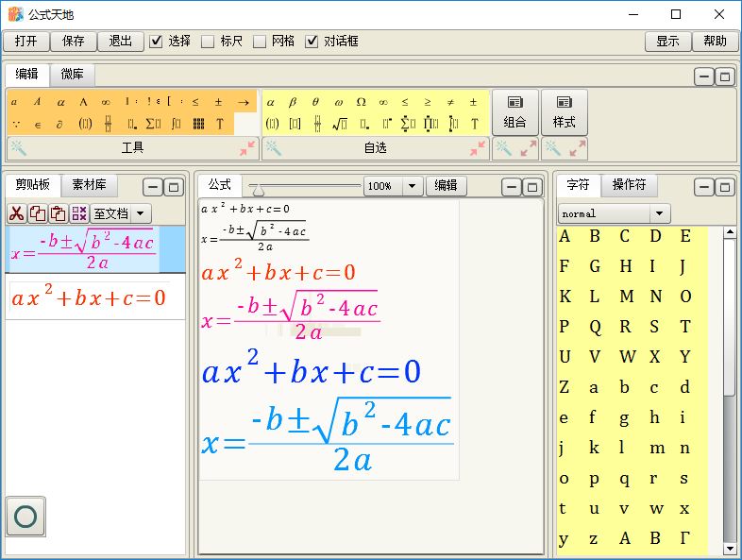Enable the 网格 grid checkbox

coord(260,42)
